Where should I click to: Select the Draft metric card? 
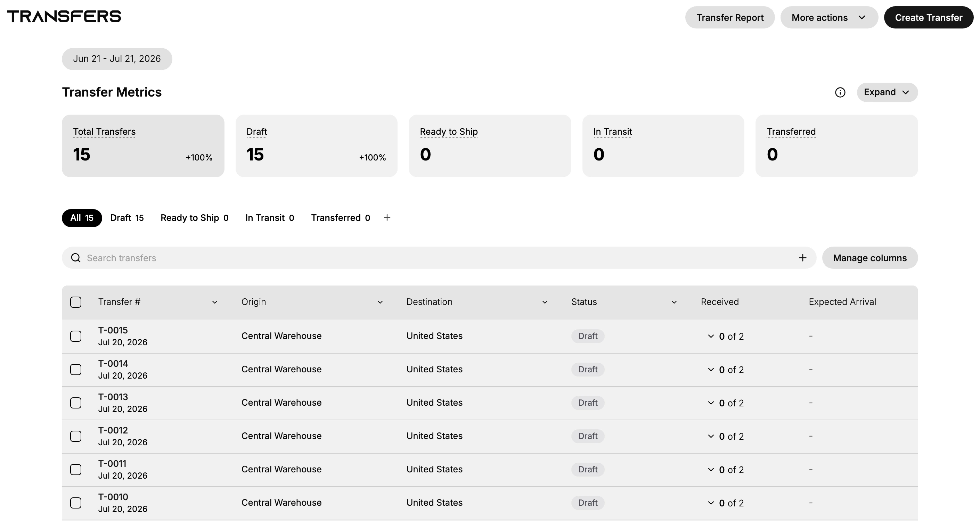(317, 146)
